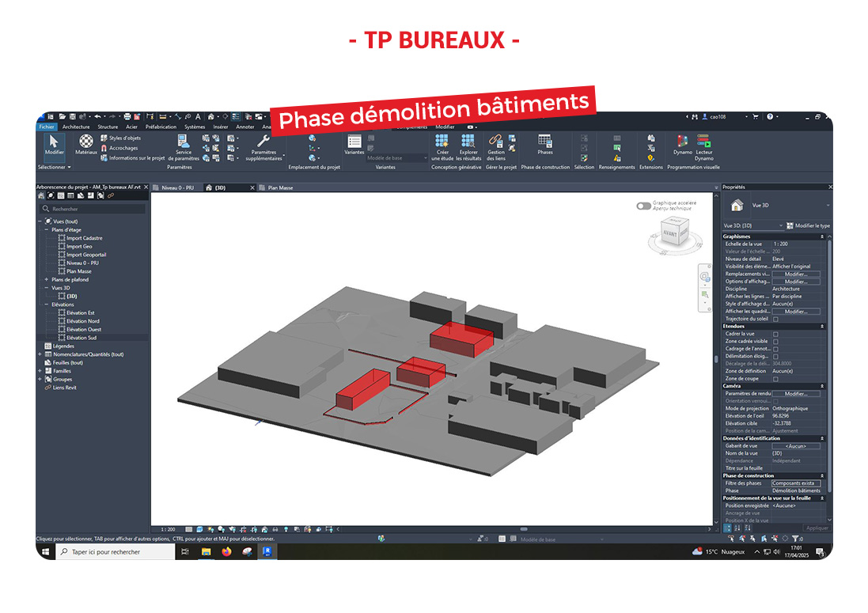
Task: Check Zone de coupe checkbox
Action: pos(775,379)
